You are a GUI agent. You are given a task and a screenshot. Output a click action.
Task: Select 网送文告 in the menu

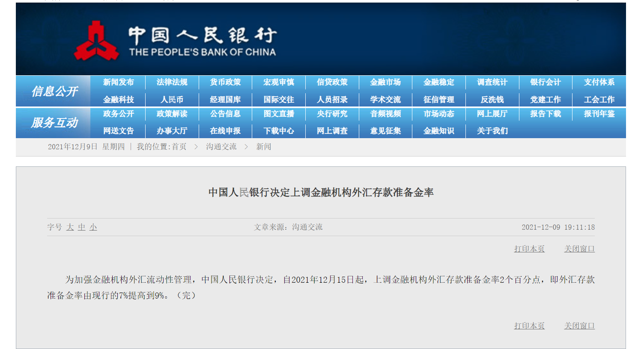pyautogui.click(x=119, y=131)
